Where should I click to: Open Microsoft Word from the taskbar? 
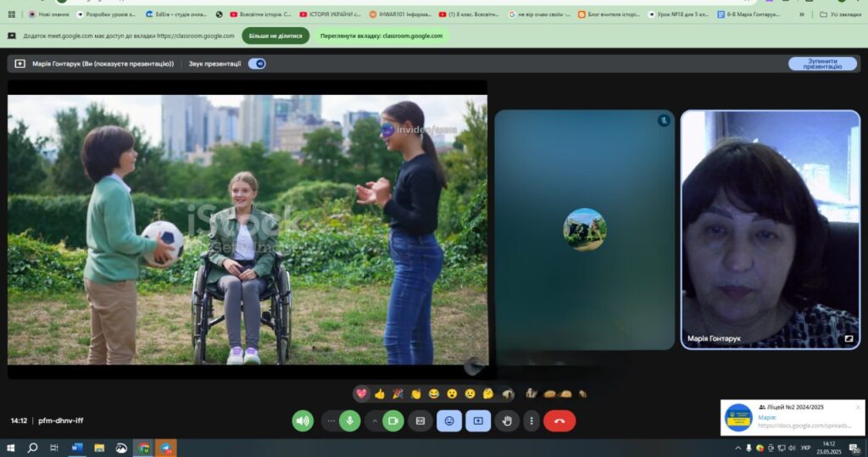pos(77,448)
